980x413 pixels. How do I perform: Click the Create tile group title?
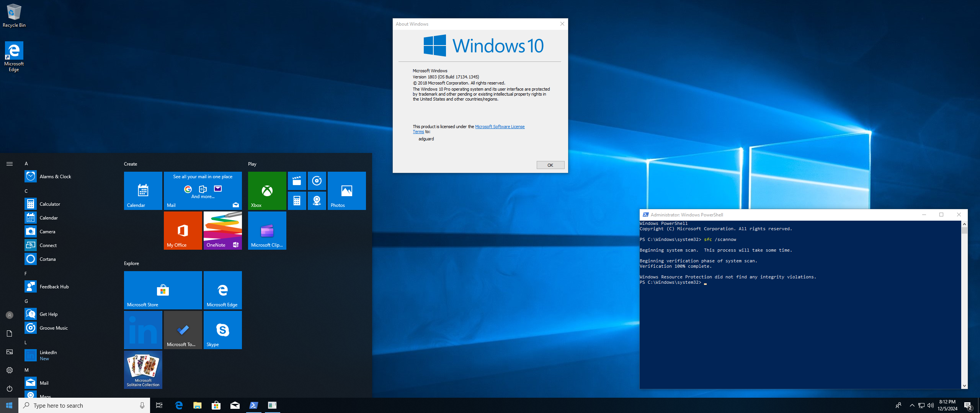tap(131, 164)
